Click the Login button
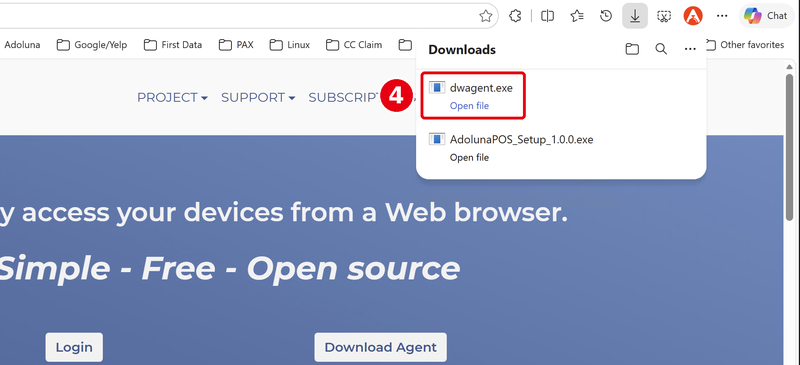The image size is (800, 365). tap(74, 347)
